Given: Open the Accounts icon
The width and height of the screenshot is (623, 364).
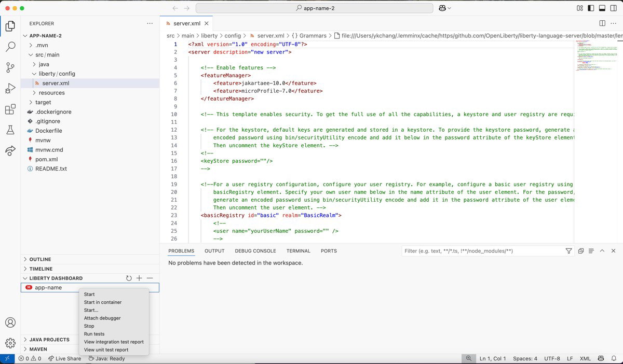Looking at the screenshot, I should click(x=10, y=323).
